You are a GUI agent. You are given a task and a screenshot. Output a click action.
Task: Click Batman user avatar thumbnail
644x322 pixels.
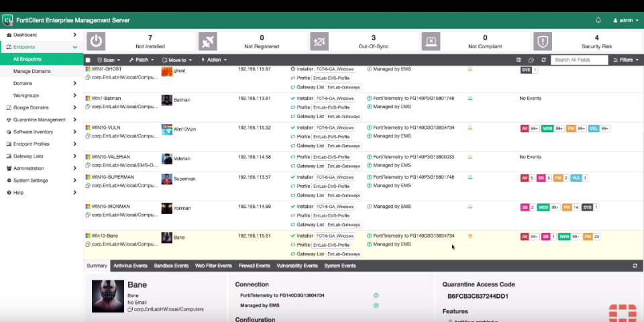click(167, 100)
